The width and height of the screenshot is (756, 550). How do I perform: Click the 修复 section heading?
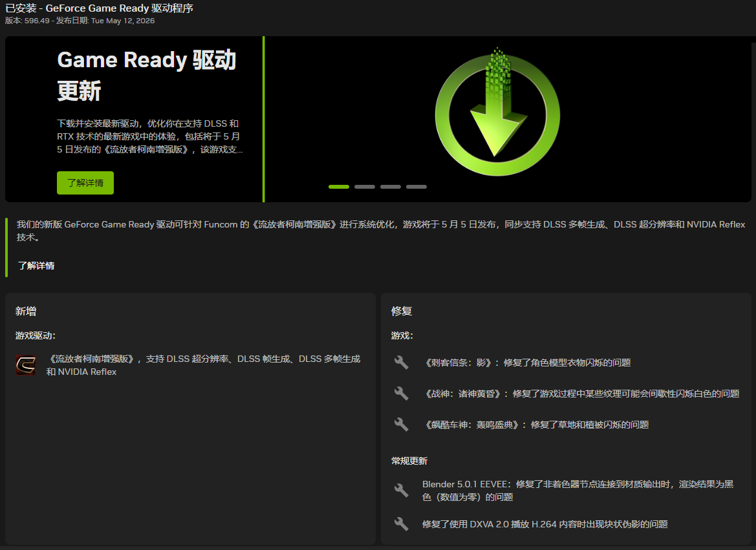pyautogui.click(x=402, y=312)
